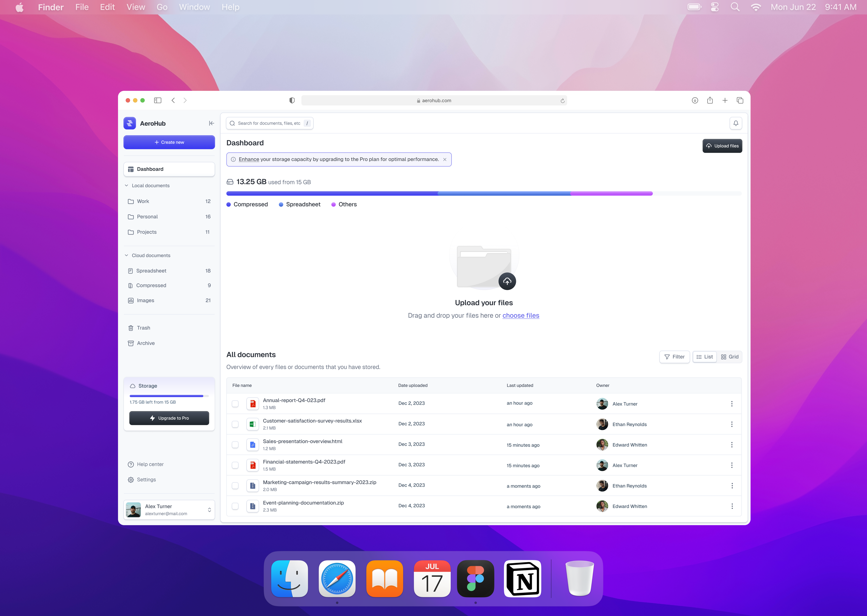
Task: Click the storage usage progress bar
Action: coord(439,194)
